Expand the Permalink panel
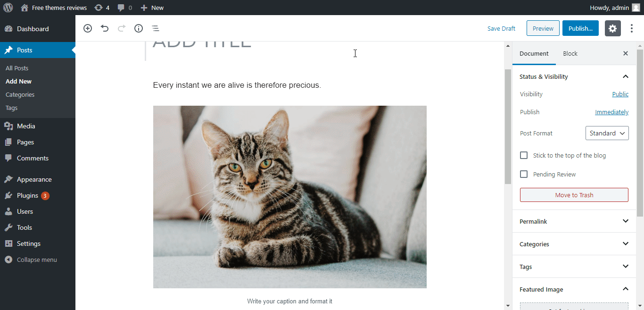Screen dimensions: 644x310 coord(574,221)
